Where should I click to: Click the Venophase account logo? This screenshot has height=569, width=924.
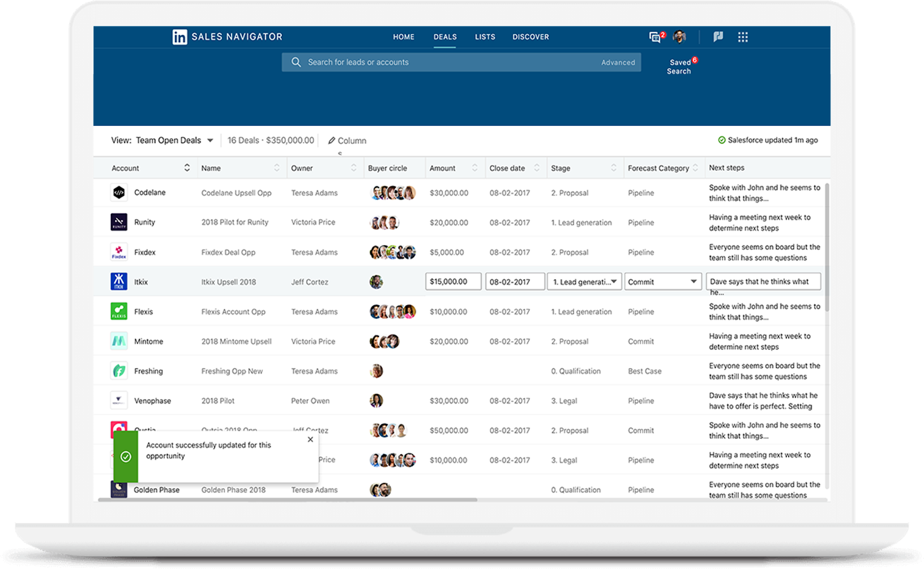(x=119, y=400)
